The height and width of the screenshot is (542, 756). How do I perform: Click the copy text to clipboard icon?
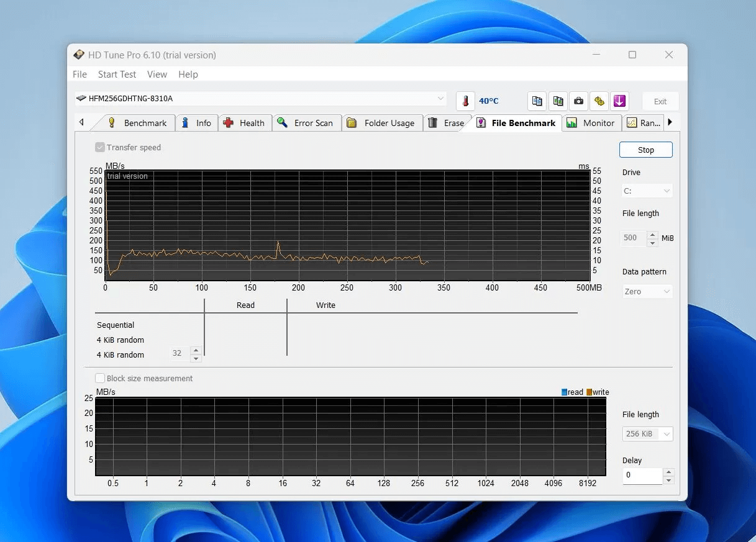click(537, 101)
